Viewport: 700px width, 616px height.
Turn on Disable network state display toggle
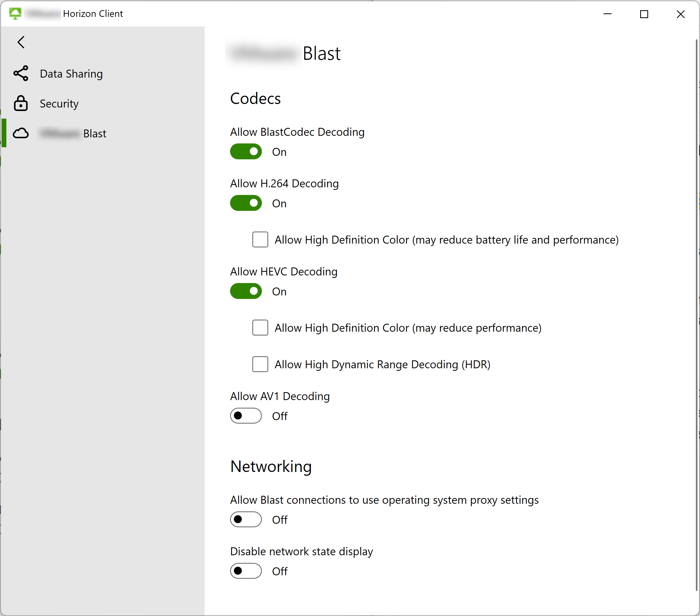pos(246,571)
